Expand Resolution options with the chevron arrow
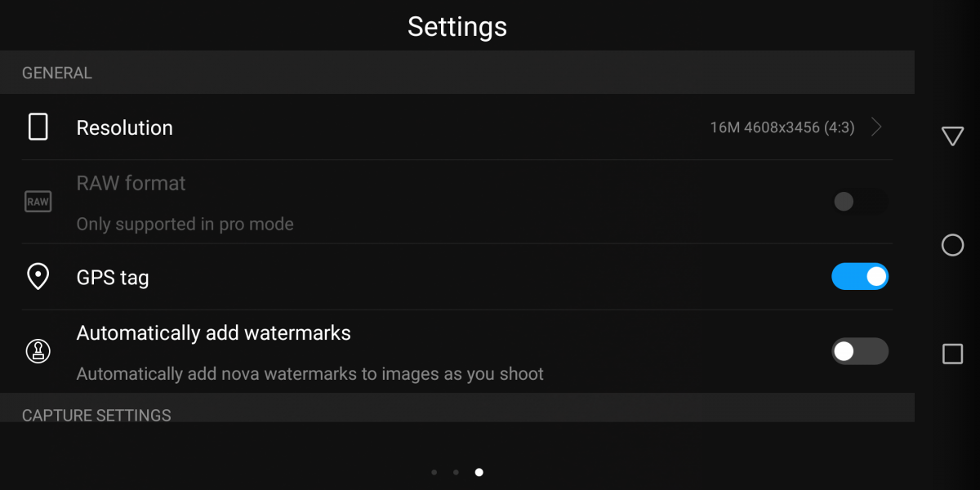This screenshot has height=490, width=980. (876, 127)
